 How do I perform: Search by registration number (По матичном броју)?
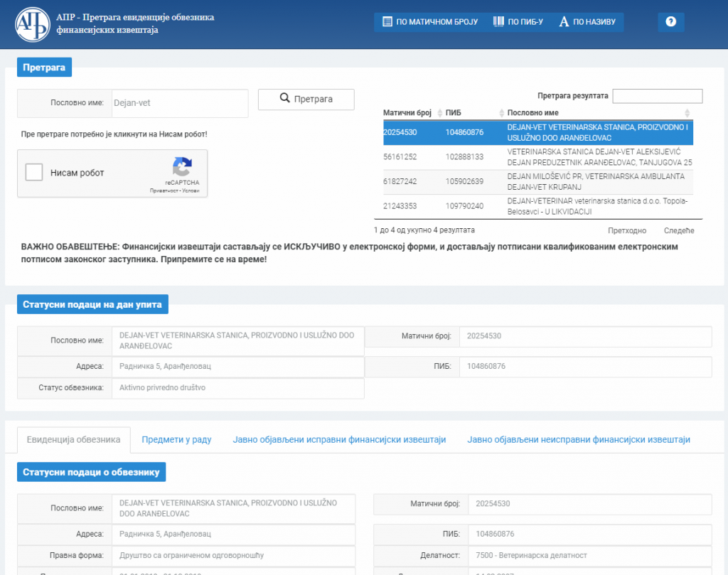tap(429, 22)
